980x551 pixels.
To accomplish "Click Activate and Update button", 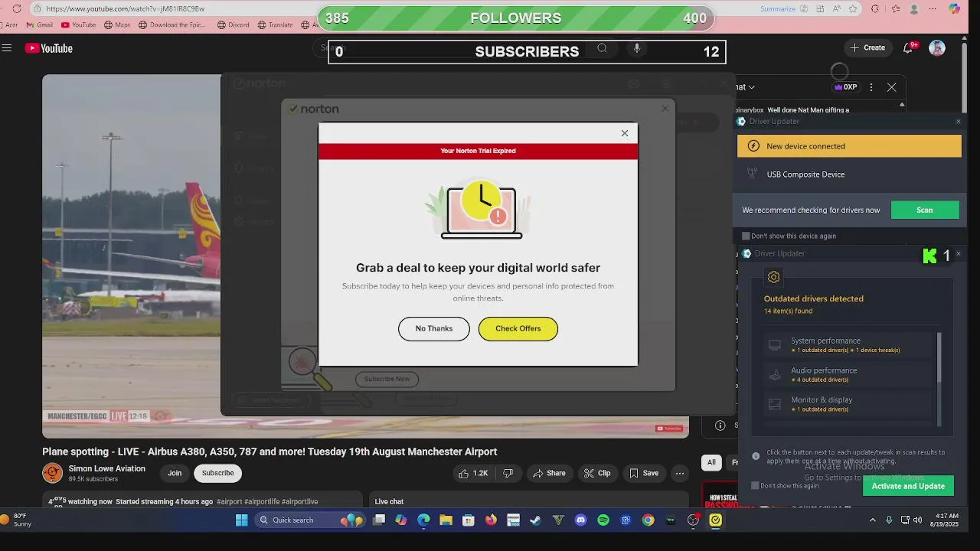I will [908, 486].
